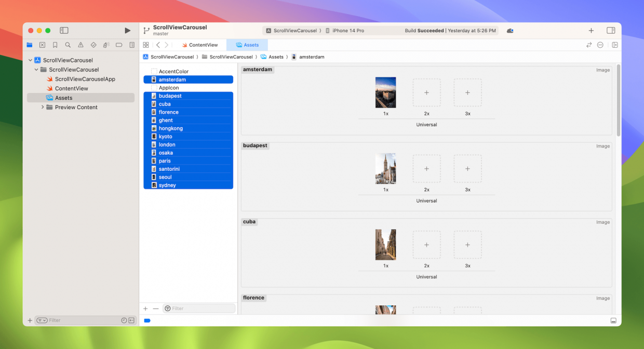Toggle the Inspectors panel on the right
Screen dimensions: 644x349
pyautogui.click(x=611, y=31)
